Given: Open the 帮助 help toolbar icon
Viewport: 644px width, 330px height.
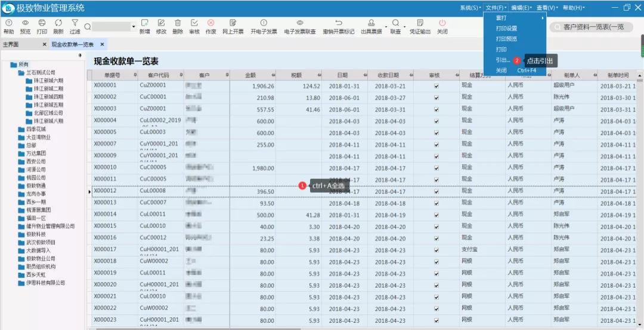Looking at the screenshot, I should coord(8,23).
